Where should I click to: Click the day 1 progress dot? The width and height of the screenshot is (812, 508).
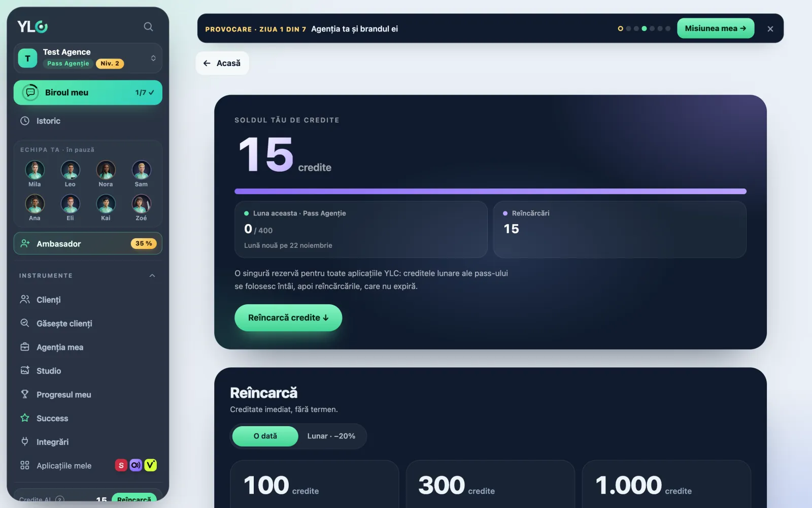tap(620, 28)
